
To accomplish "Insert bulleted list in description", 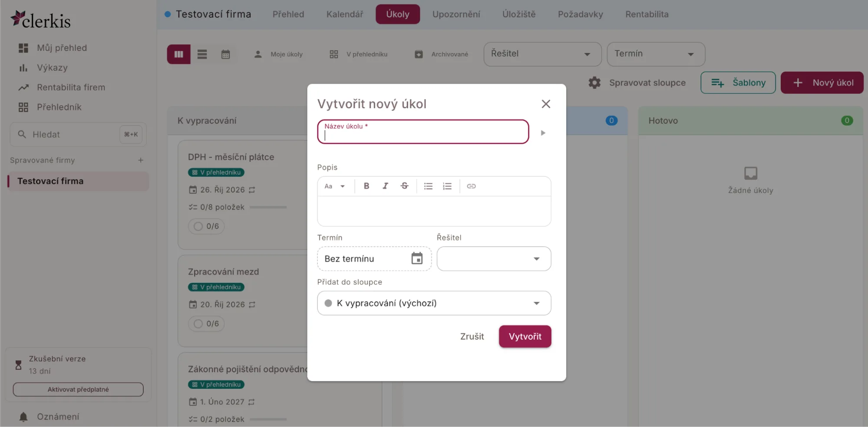I will (428, 186).
